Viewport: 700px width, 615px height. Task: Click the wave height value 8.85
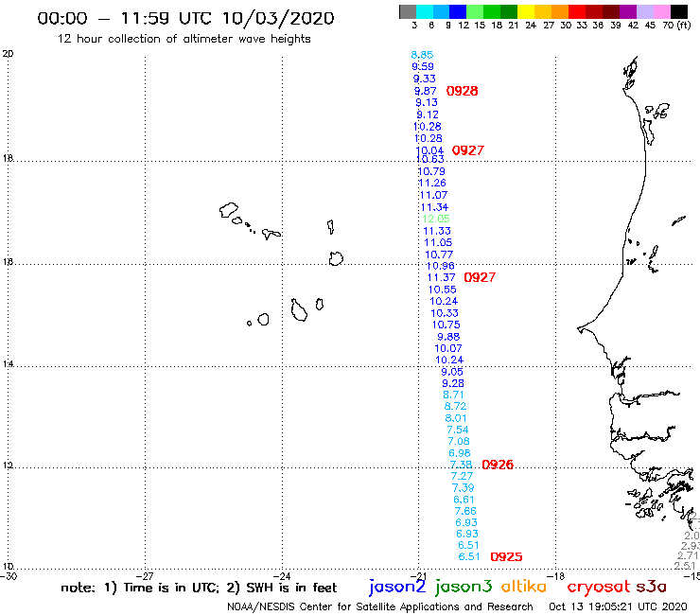[x=422, y=55]
